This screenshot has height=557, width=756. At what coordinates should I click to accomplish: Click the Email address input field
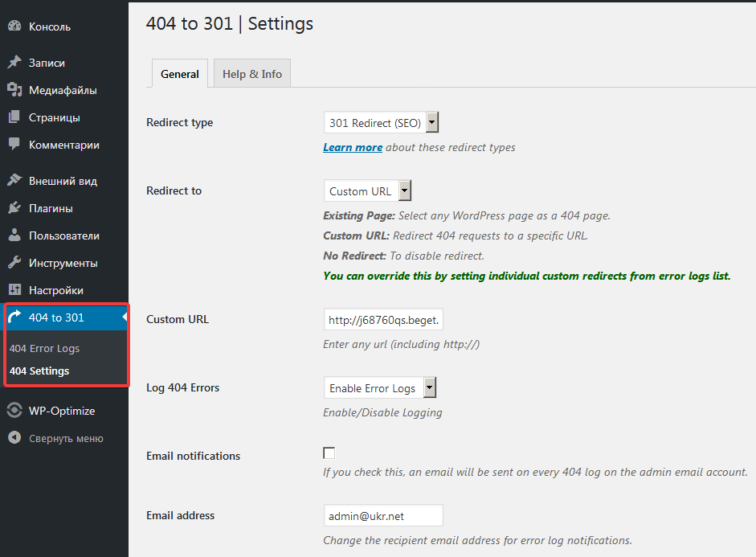tap(383, 516)
